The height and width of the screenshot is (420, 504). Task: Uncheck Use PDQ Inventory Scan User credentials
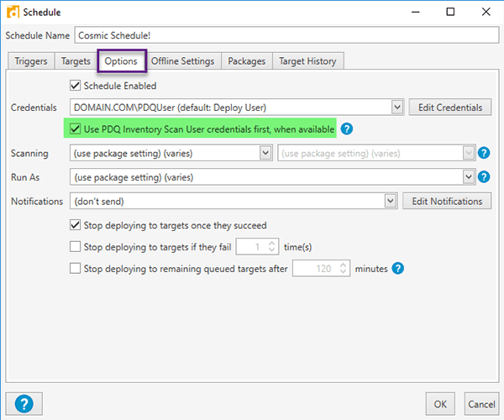pos(76,129)
